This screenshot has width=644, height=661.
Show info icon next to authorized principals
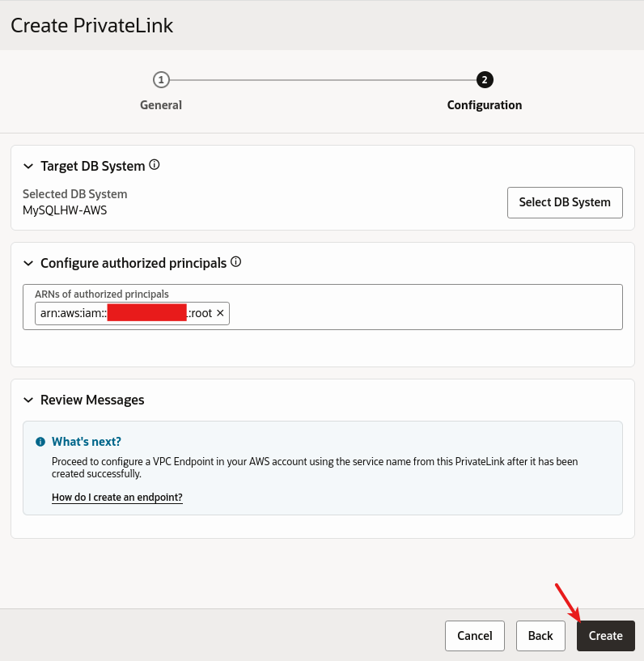pyautogui.click(x=236, y=262)
